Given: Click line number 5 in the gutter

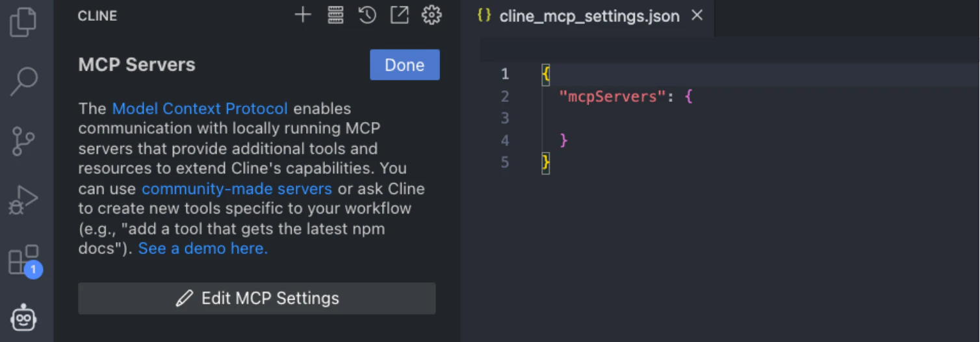Looking at the screenshot, I should click(x=505, y=162).
